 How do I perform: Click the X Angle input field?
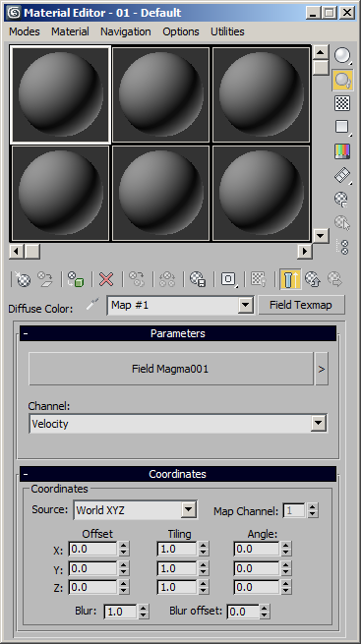pos(257,549)
